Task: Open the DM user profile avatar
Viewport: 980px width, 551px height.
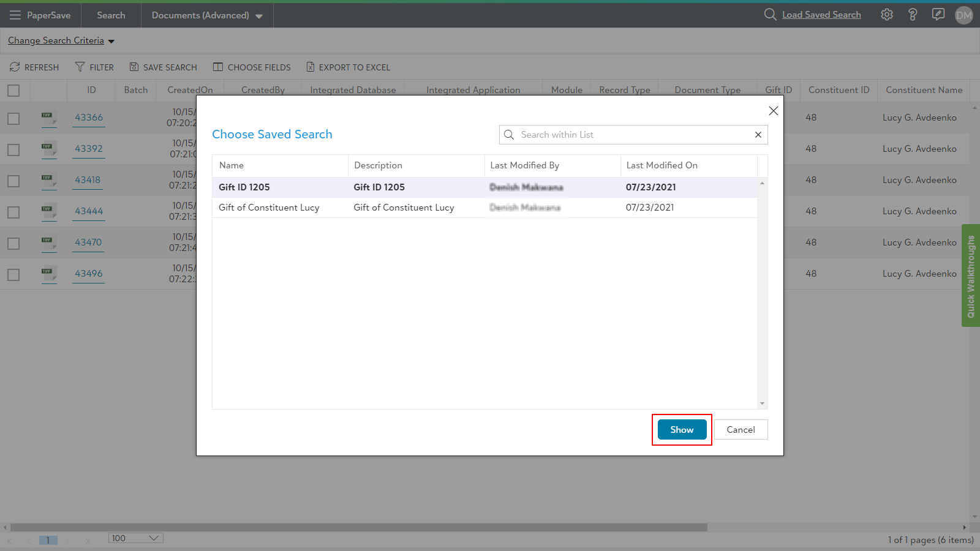Action: [963, 15]
